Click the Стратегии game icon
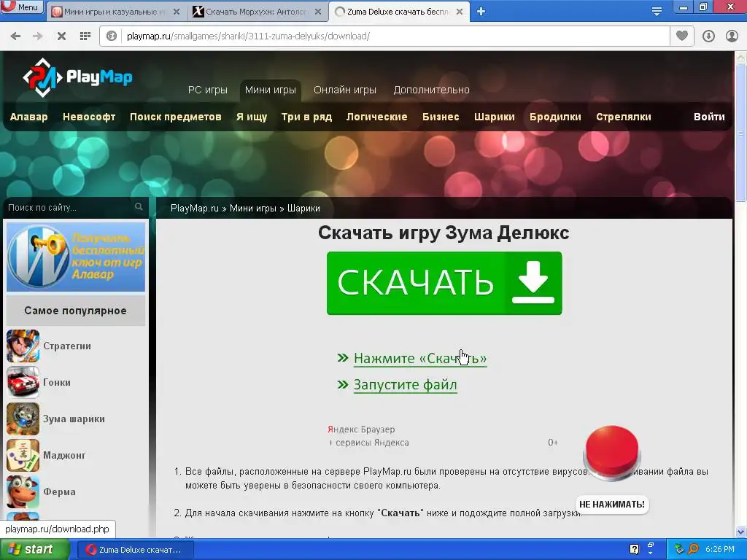 (23, 346)
